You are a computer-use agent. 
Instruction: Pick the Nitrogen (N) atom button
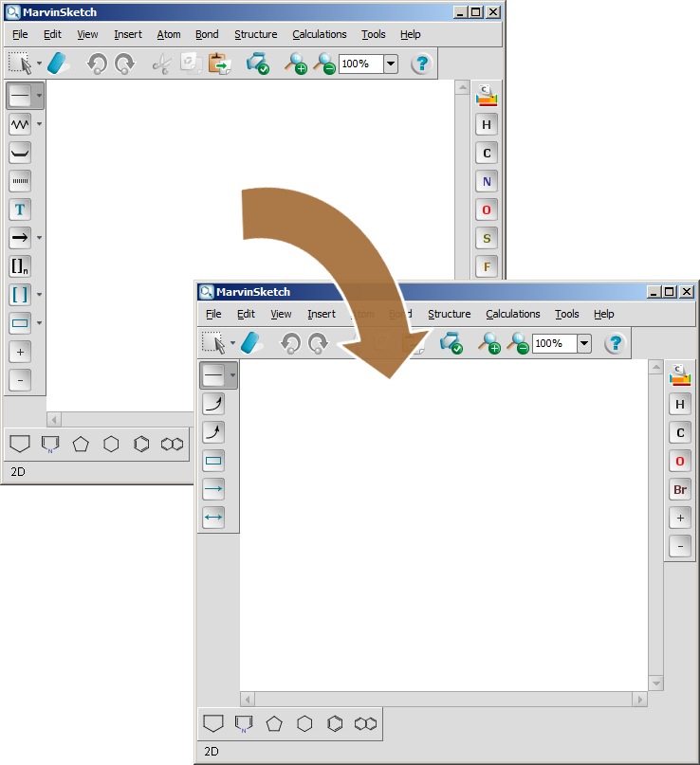487,181
